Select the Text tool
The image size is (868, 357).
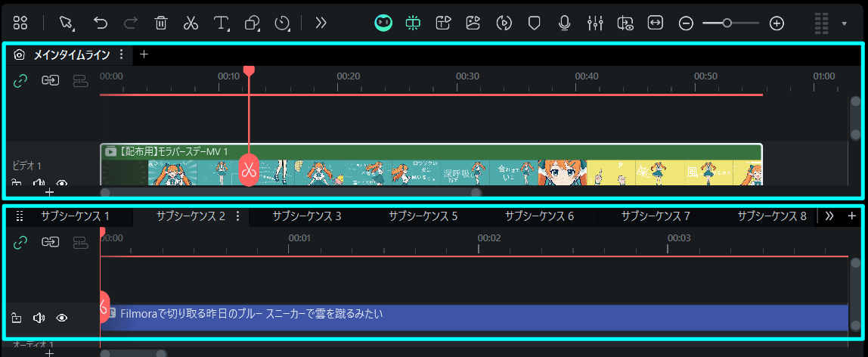(x=221, y=23)
